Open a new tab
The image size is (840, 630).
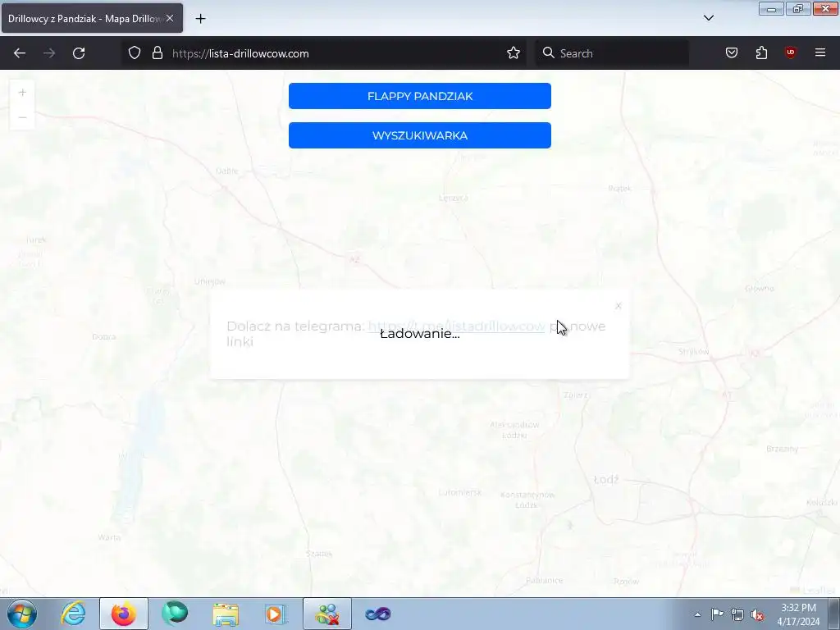point(200,19)
